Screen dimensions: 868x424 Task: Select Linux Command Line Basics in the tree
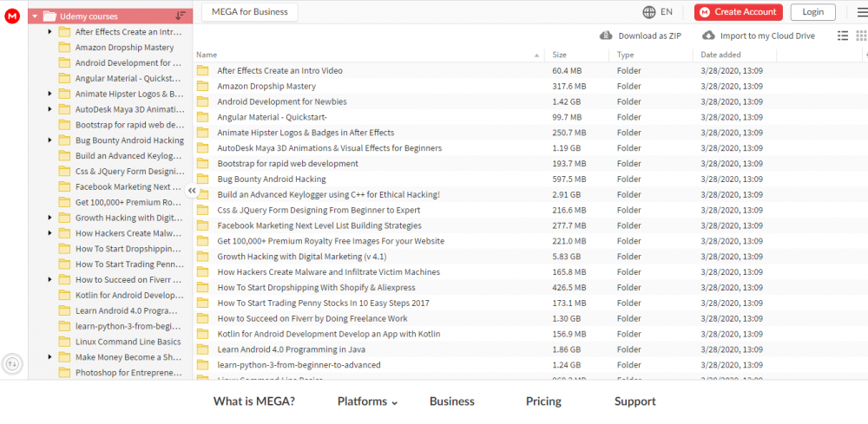click(x=128, y=342)
